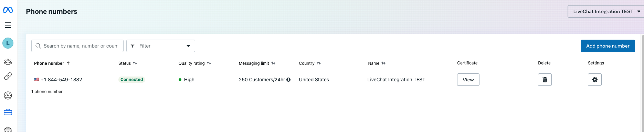Click the L account avatar
The width and height of the screenshot is (644, 132).
(x=8, y=43)
